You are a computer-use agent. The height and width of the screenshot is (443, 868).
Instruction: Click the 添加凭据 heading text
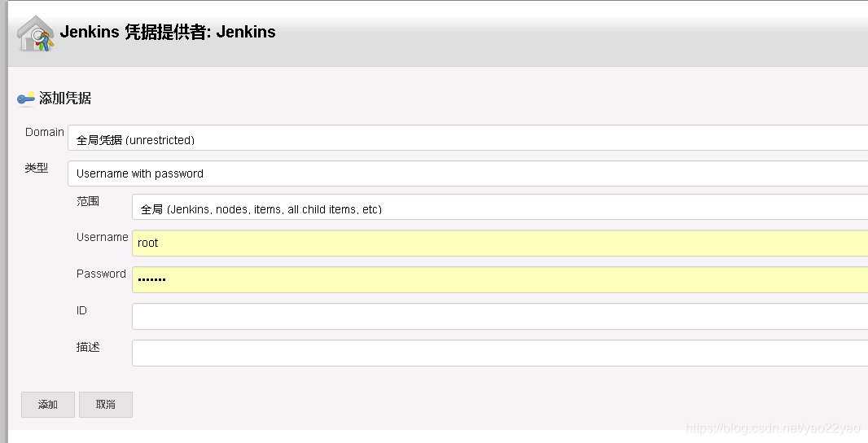65,99
